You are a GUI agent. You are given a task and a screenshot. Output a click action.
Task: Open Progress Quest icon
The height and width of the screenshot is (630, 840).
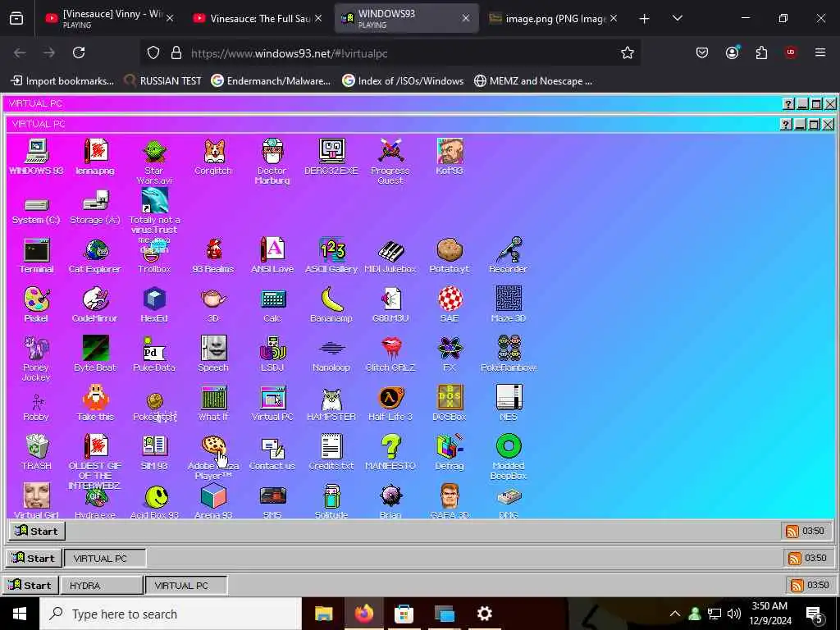390,162
